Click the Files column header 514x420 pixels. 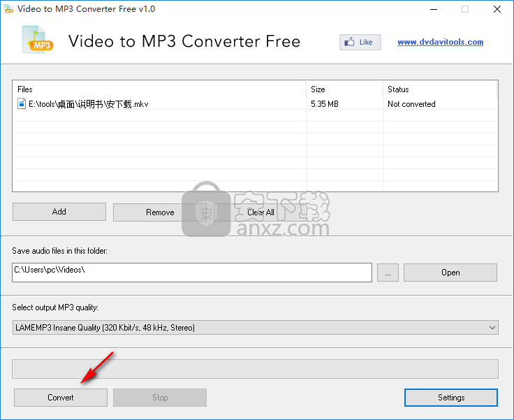[x=160, y=89]
